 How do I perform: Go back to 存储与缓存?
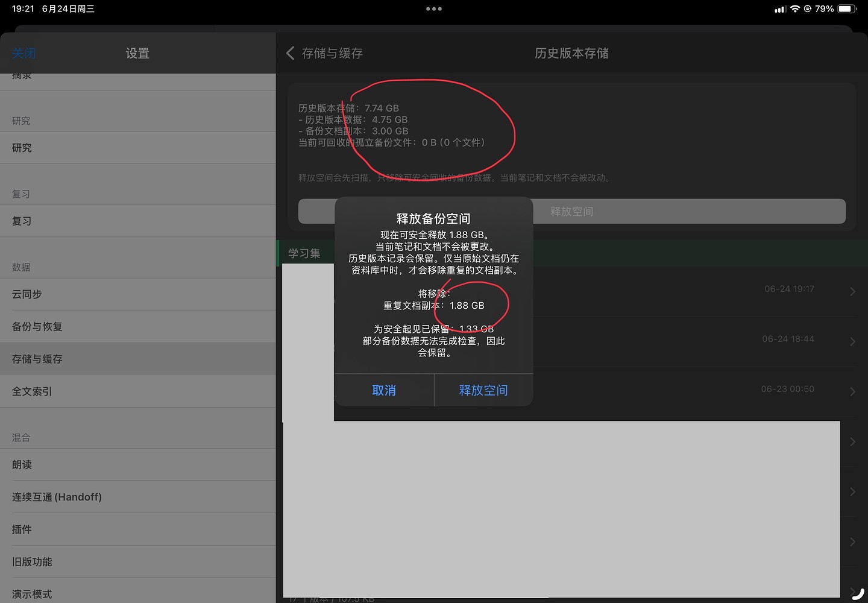pyautogui.click(x=324, y=53)
